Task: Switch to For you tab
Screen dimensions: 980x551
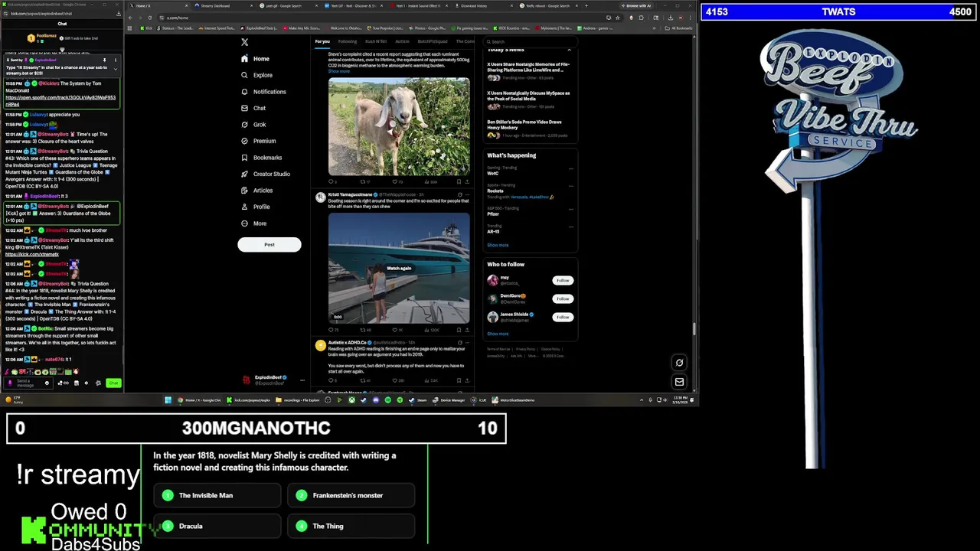Action: tap(322, 41)
